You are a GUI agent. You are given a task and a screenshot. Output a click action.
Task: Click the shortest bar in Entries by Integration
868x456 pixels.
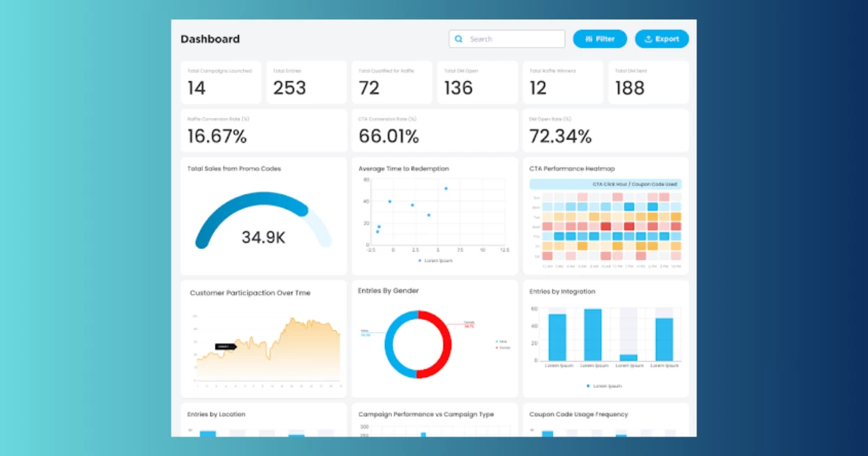pos(629,357)
